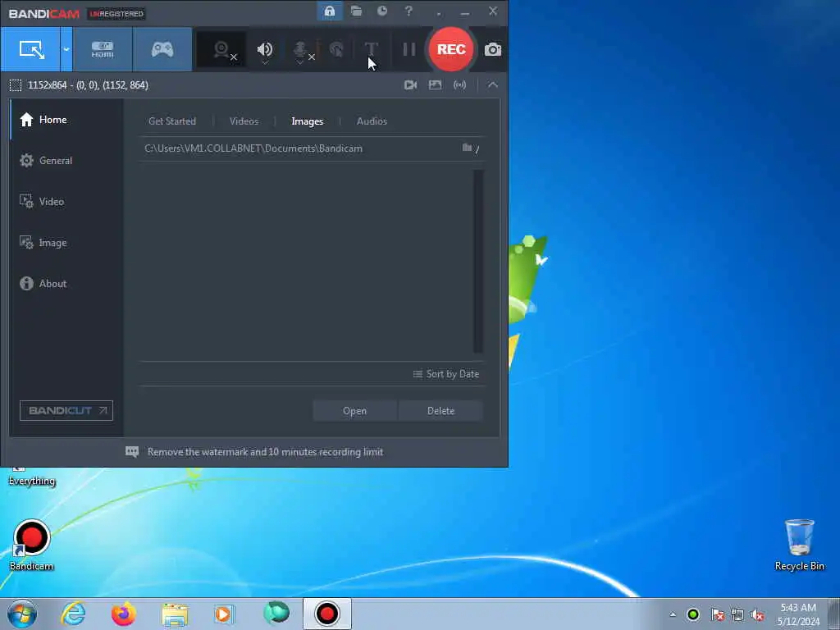Open the About section in the sidebar
This screenshot has height=630, width=840.
67,284
